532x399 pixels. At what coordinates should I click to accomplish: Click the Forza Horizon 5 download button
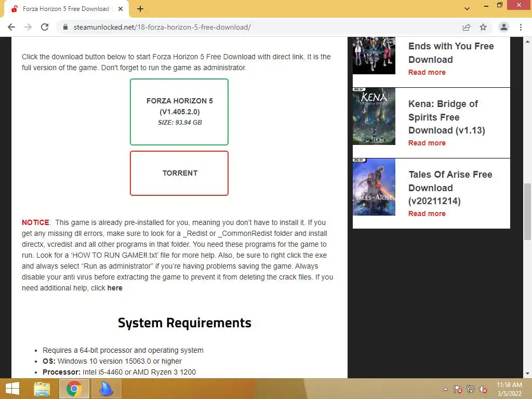[x=179, y=112]
